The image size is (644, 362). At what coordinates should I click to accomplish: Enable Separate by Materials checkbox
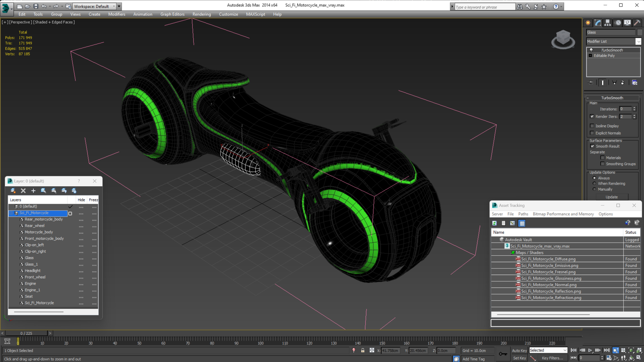pyautogui.click(x=602, y=157)
